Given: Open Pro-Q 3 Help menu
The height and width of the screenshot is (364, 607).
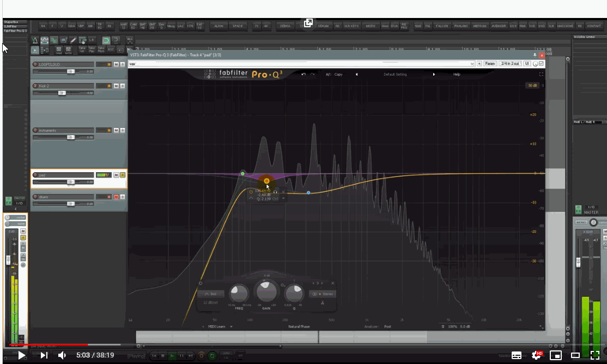Looking at the screenshot, I should tap(457, 74).
